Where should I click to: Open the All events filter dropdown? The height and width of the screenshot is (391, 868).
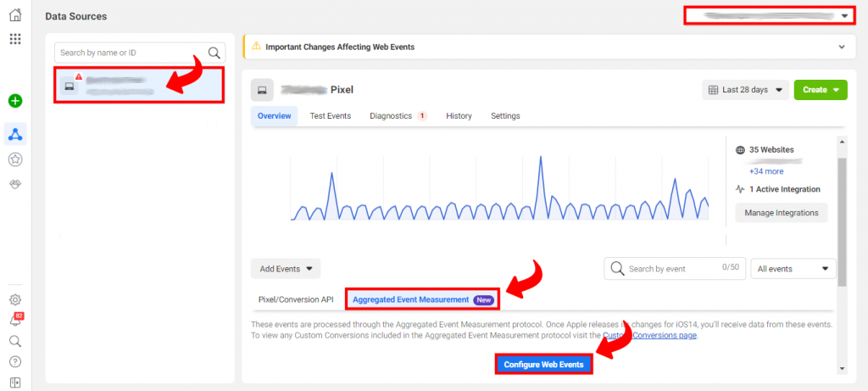pos(793,269)
